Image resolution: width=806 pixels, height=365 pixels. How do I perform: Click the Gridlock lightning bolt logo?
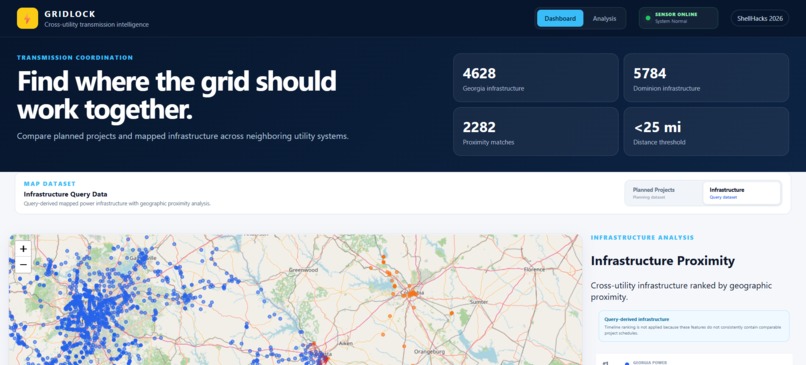tap(27, 18)
